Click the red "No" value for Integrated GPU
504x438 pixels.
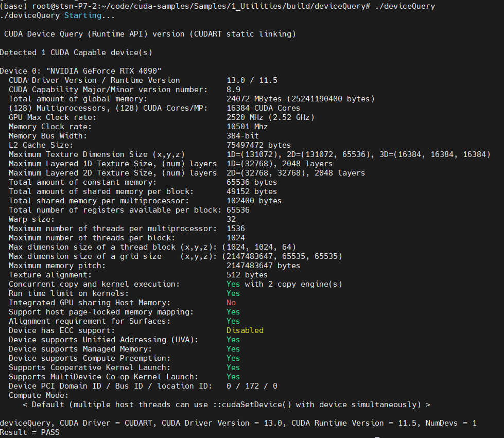(x=231, y=303)
